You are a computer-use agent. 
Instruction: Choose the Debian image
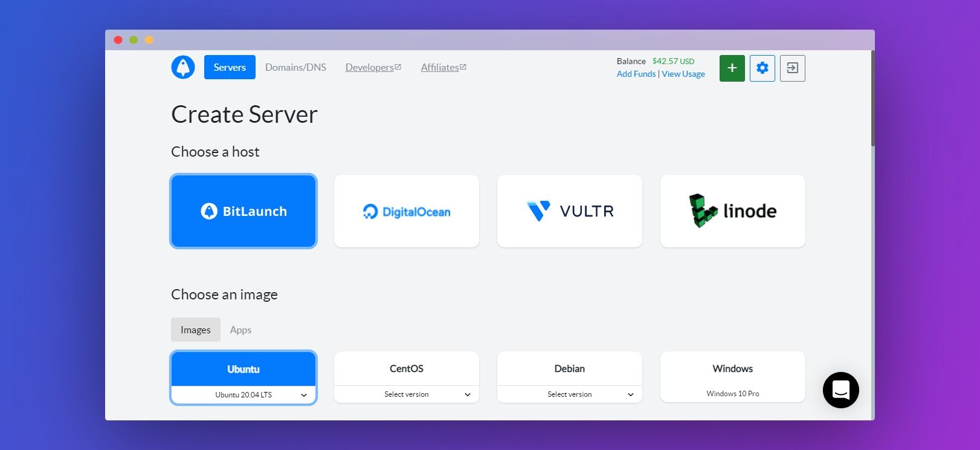tap(570, 368)
